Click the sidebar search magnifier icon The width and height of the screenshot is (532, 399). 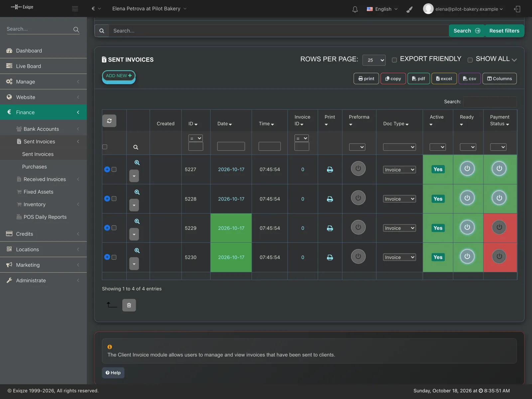pyautogui.click(x=76, y=30)
